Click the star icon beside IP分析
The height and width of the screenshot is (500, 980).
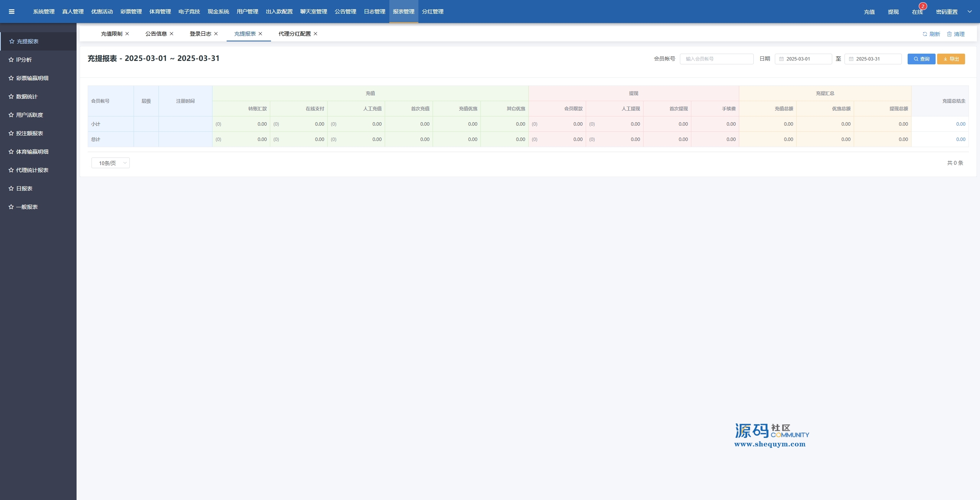point(11,60)
